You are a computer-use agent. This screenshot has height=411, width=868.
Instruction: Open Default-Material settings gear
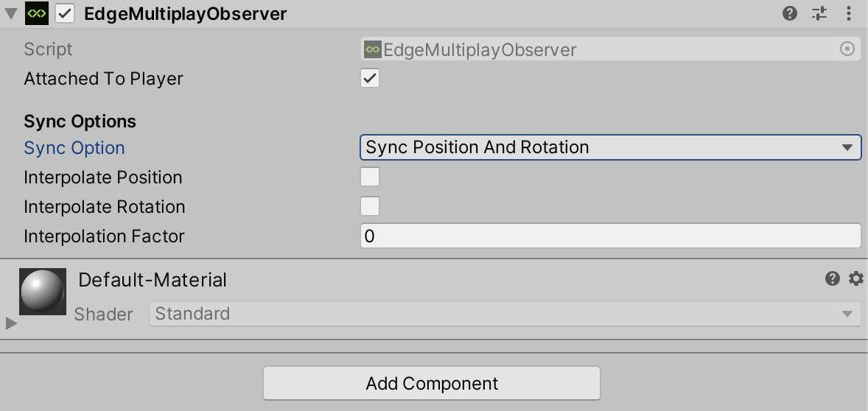click(855, 278)
